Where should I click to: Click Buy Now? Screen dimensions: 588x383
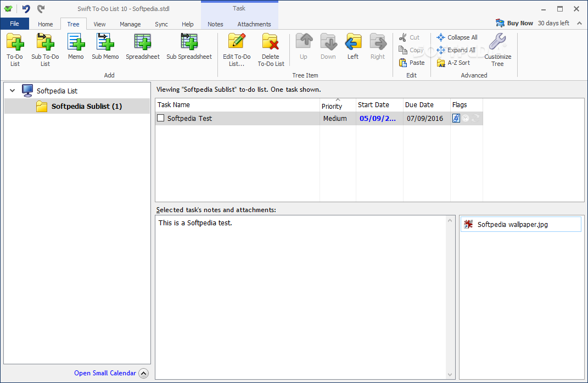pos(514,23)
